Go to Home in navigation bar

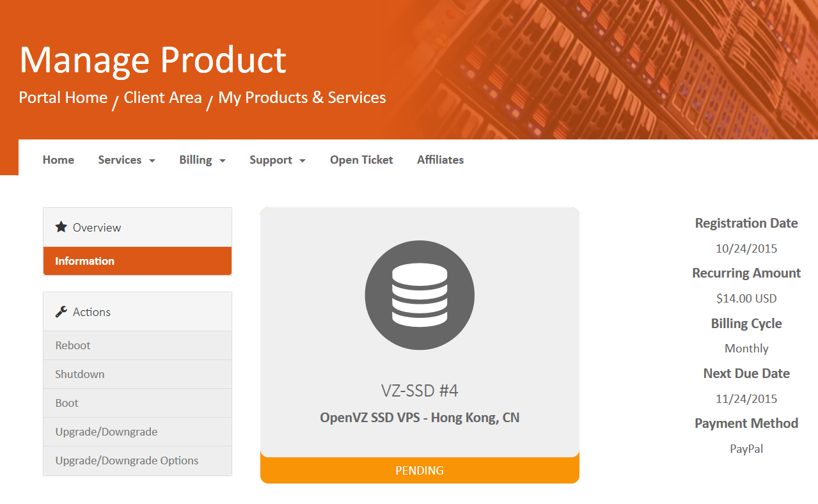click(x=58, y=160)
